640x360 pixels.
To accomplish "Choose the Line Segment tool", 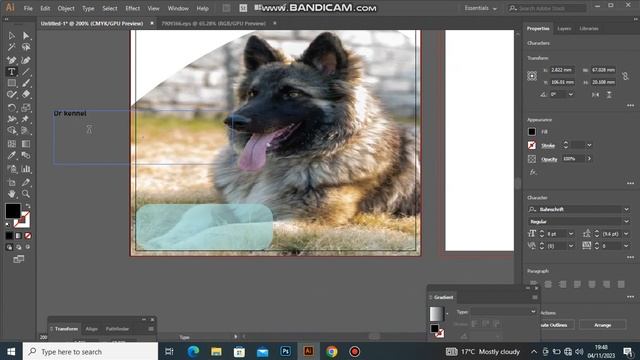I will click(x=26, y=72).
